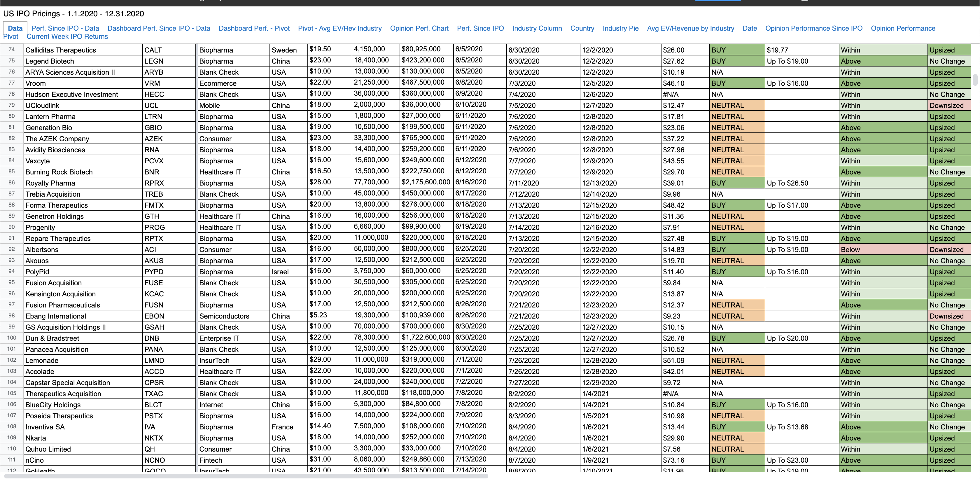Screen dimensions: 980x479
Task: Click the BUY cell for Legend Biotech
Action: [x=736, y=61]
